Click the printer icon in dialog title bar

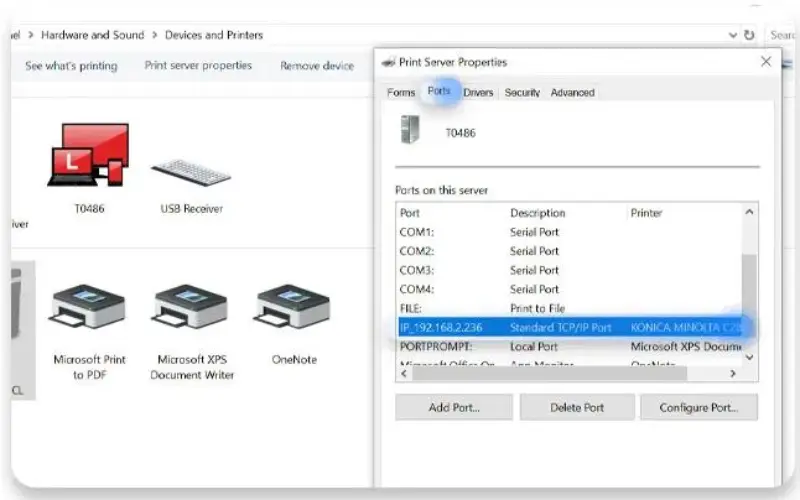tap(389, 62)
